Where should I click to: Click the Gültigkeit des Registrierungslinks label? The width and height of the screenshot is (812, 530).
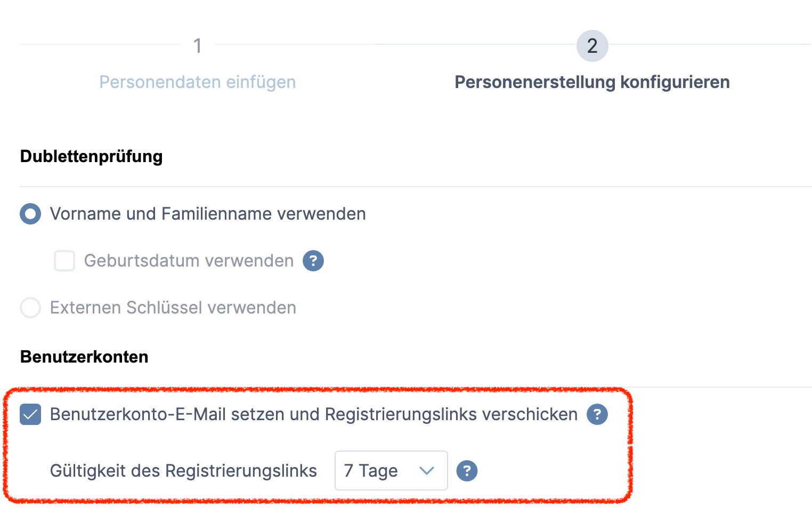click(x=183, y=471)
